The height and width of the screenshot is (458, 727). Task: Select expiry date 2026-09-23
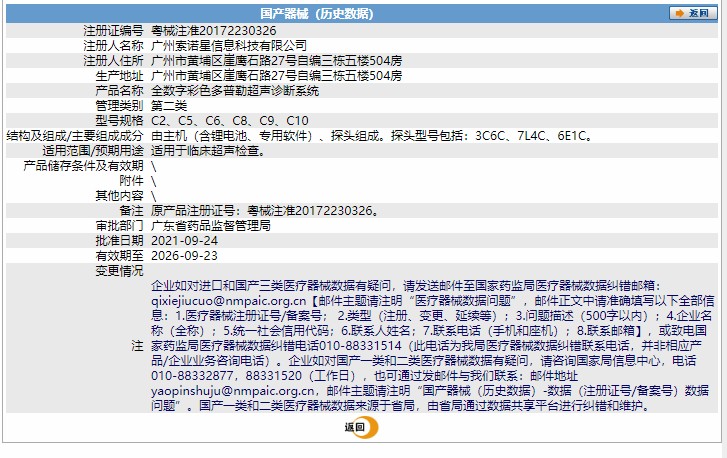[x=185, y=255]
